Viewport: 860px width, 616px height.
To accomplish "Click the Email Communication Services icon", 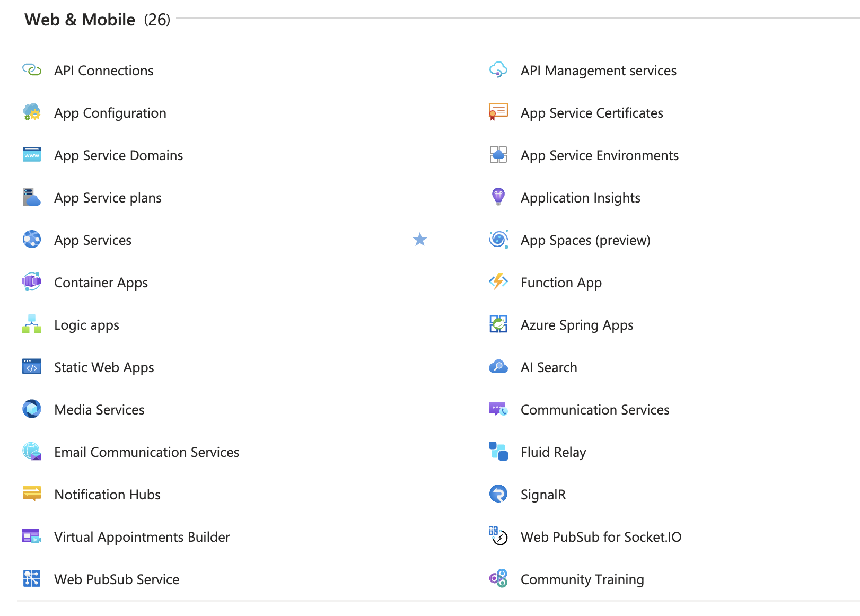I will [32, 452].
